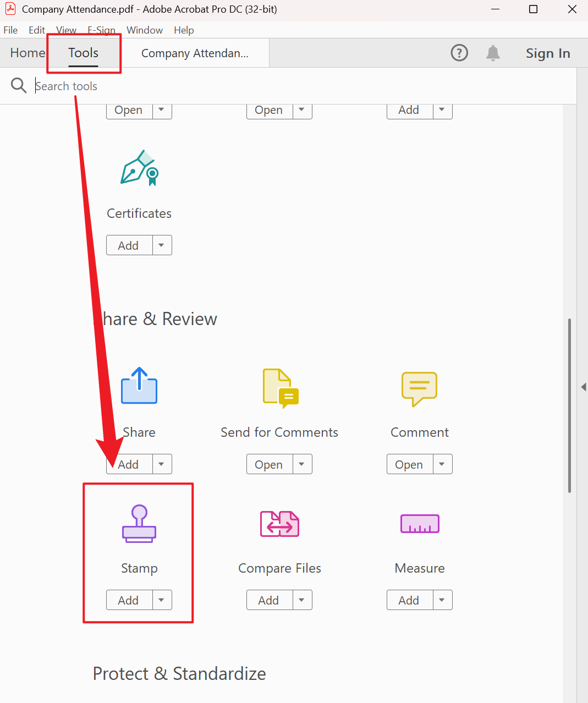Click the Certificates label
The image size is (588, 703).
(x=139, y=213)
